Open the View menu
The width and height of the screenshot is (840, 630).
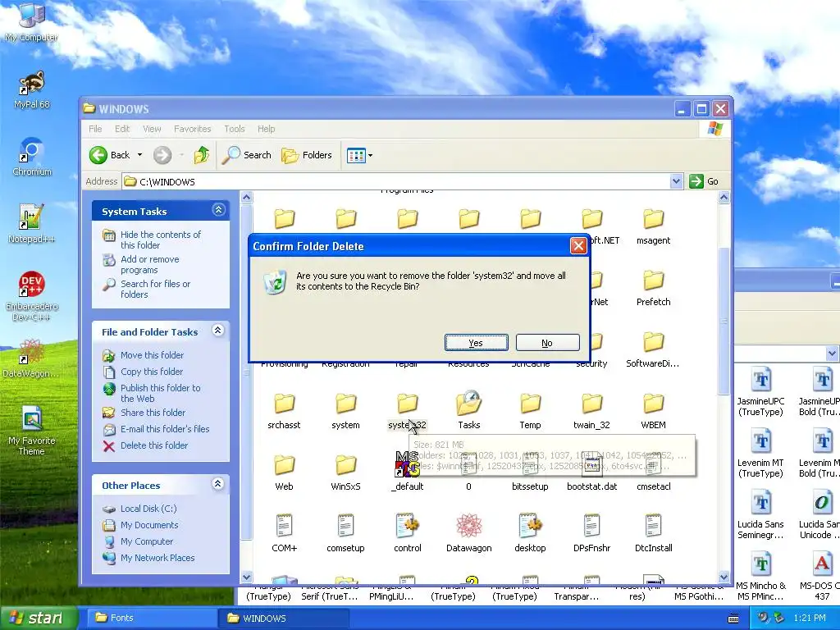pyautogui.click(x=152, y=129)
